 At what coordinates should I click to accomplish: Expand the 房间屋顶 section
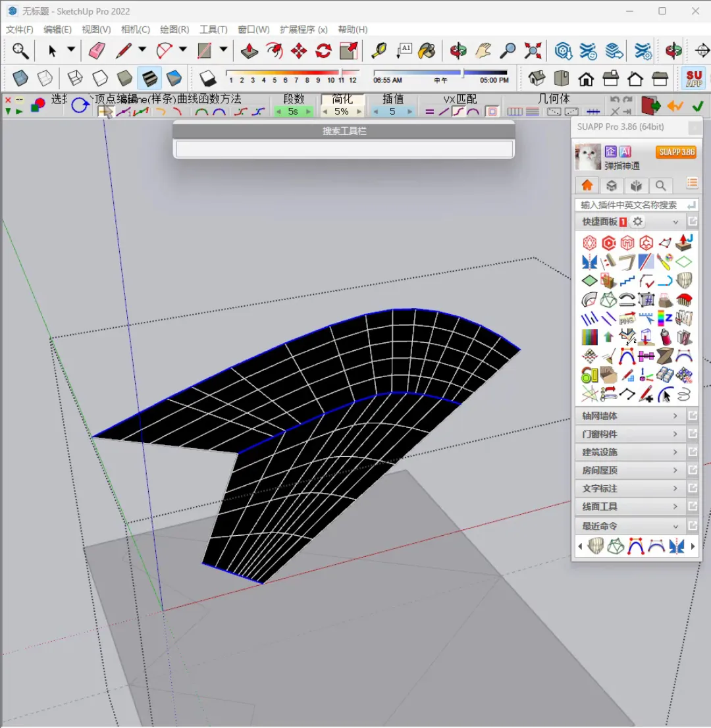[630, 471]
